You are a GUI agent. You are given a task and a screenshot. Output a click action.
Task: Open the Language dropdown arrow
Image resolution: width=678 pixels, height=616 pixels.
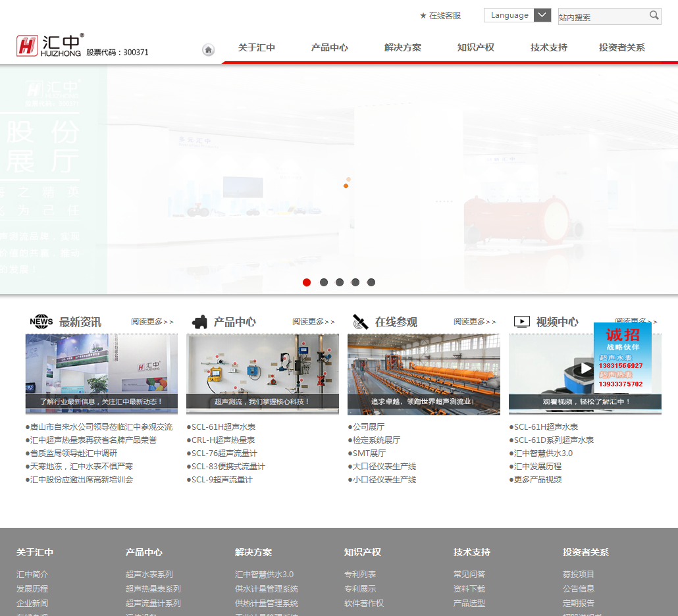coord(542,15)
